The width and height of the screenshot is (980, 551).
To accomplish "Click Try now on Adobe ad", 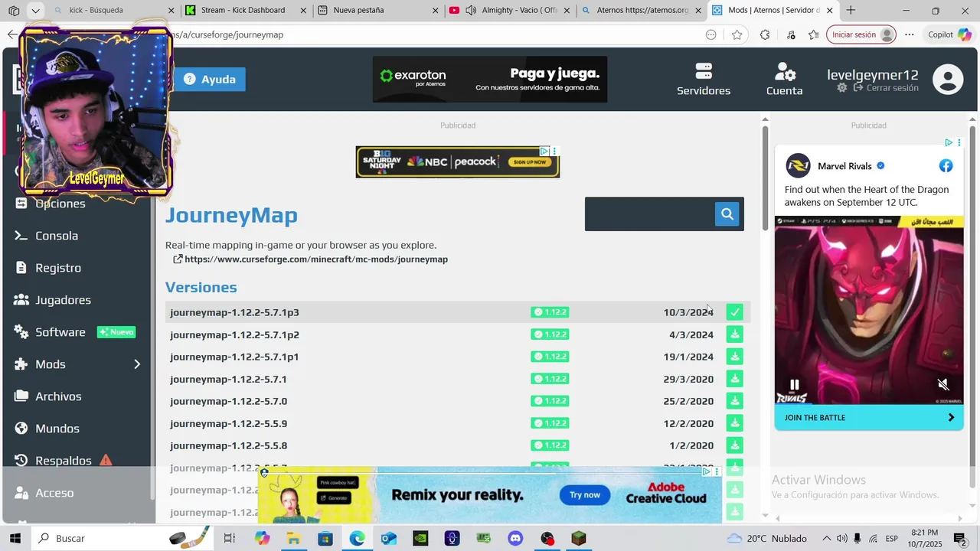I will click(585, 495).
